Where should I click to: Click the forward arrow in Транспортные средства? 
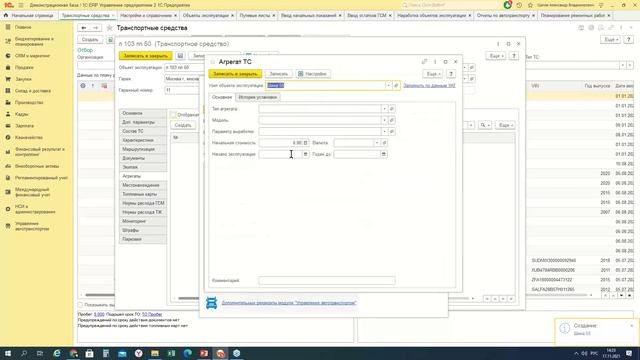(96, 28)
